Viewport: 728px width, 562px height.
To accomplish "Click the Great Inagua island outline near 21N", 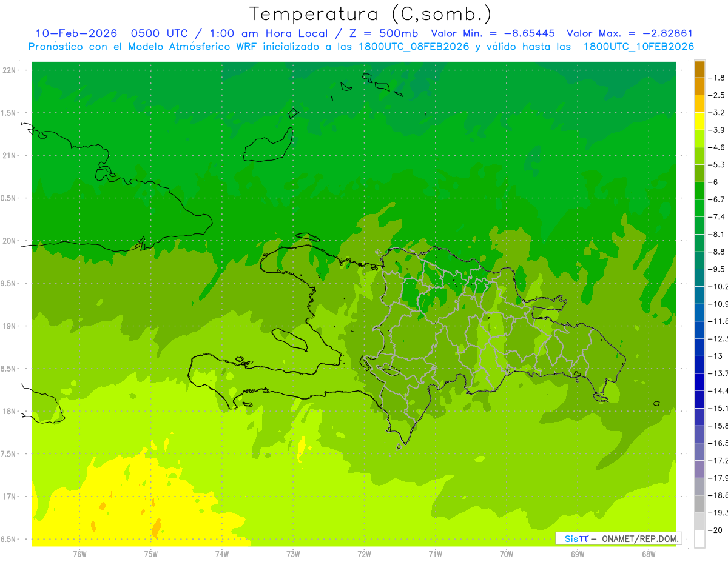I will [x=268, y=146].
